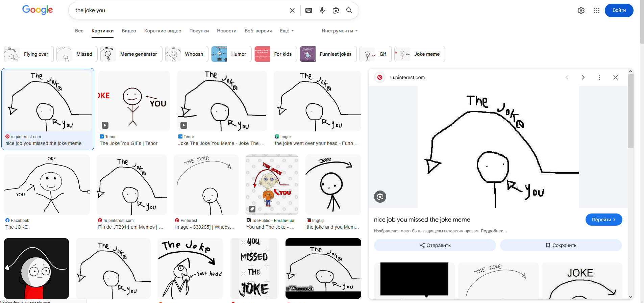644x303 pixels.
Task: Open the on-screen keyboard input tool
Action: pos(309,10)
